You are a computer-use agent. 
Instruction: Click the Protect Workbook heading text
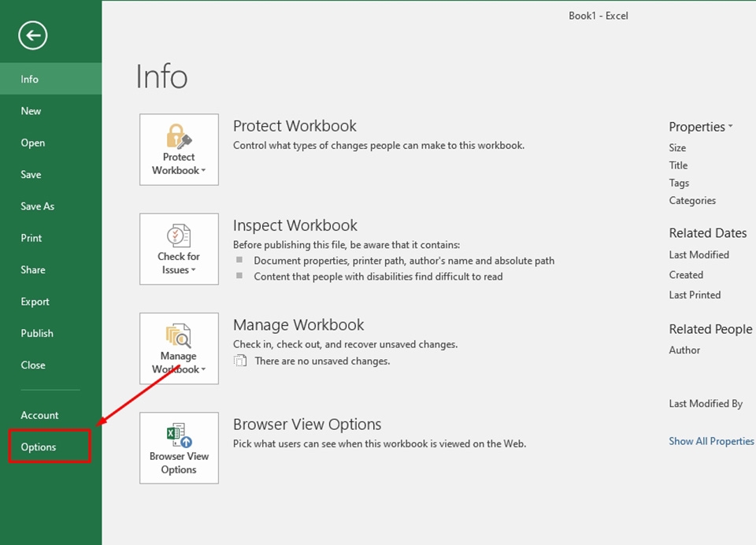click(x=295, y=126)
